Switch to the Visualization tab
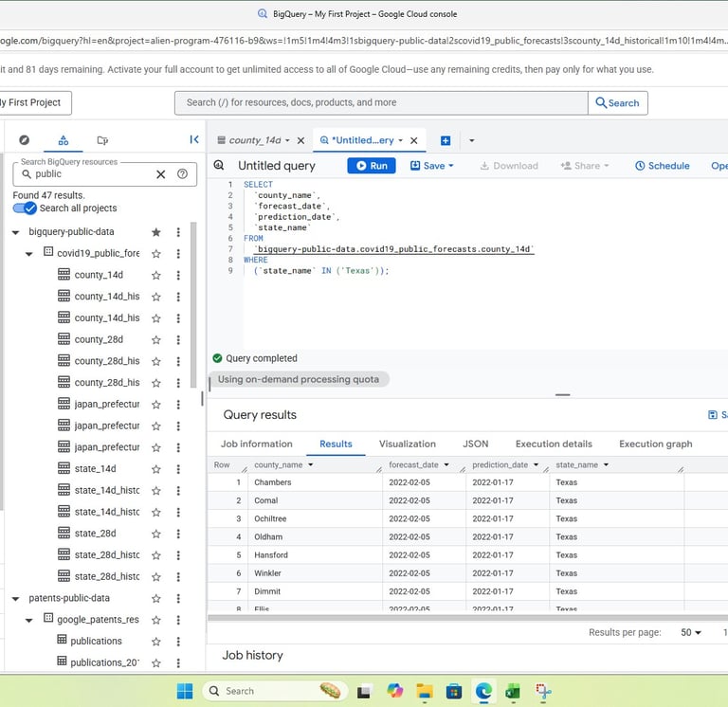The height and width of the screenshot is (707, 728). pos(408,444)
